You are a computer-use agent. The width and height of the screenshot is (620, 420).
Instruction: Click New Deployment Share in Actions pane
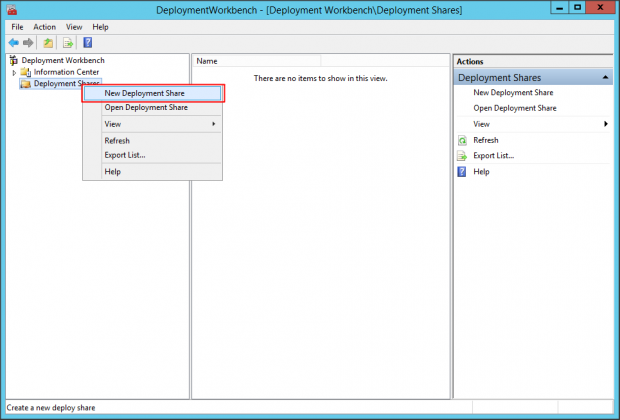515,92
